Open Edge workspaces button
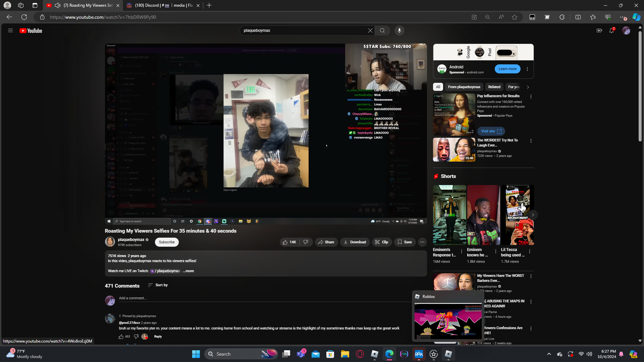 pyautogui.click(x=21, y=5)
